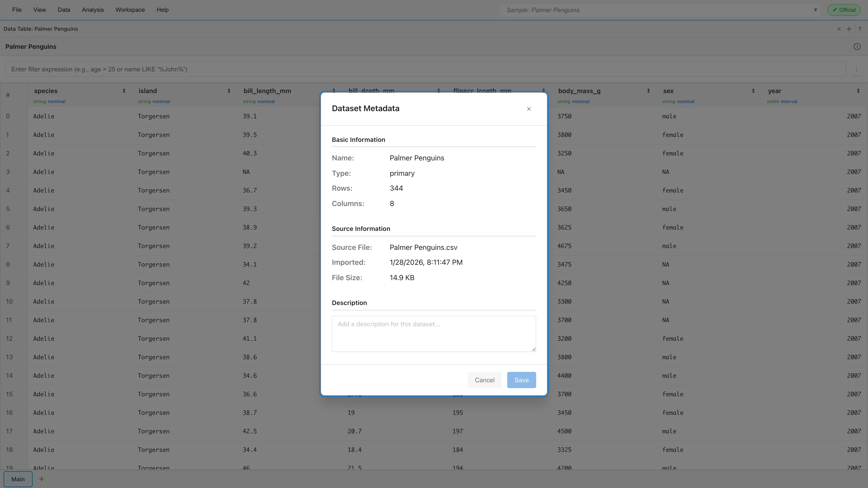The image size is (868, 488).
Task: Open the Workspace menu
Action: (130, 10)
